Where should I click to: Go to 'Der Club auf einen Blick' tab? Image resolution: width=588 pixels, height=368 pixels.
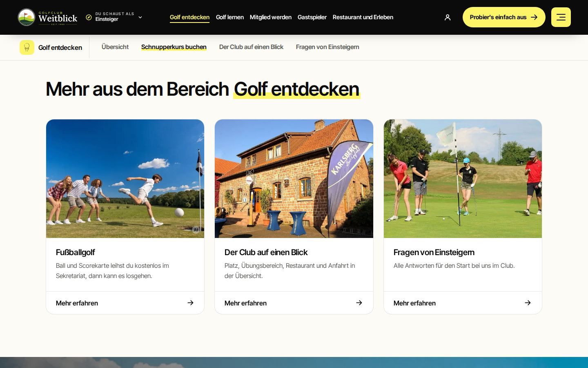pos(251,47)
